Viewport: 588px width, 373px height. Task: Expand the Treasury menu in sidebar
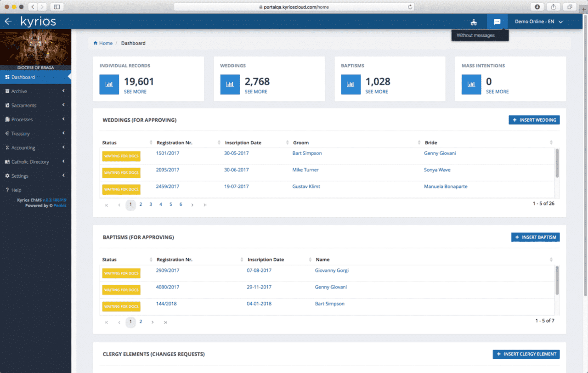click(x=21, y=134)
